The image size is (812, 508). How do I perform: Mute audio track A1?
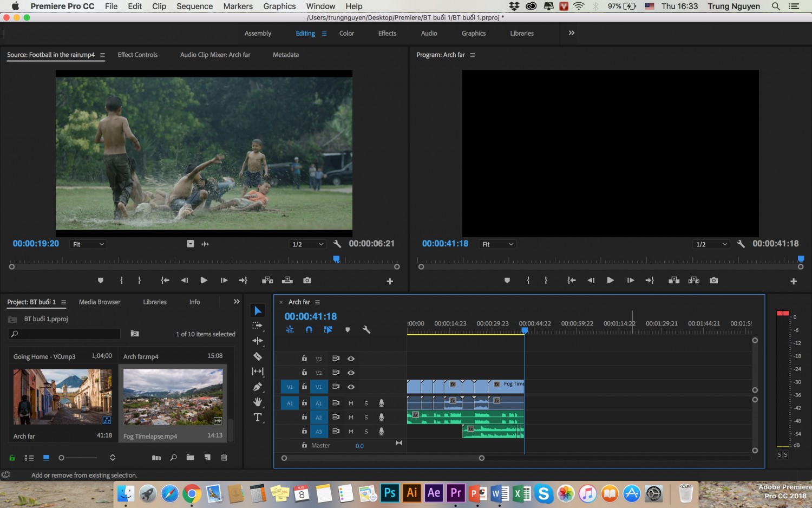tap(351, 403)
